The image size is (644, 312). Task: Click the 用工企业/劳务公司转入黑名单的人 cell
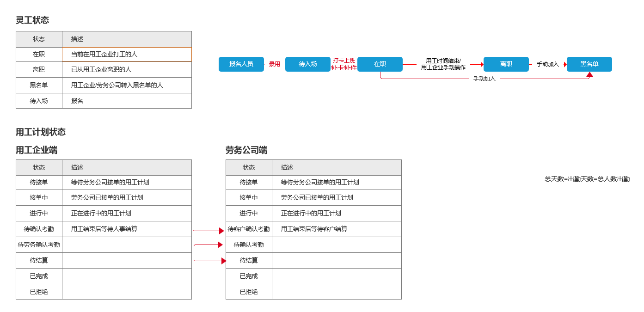click(x=127, y=85)
